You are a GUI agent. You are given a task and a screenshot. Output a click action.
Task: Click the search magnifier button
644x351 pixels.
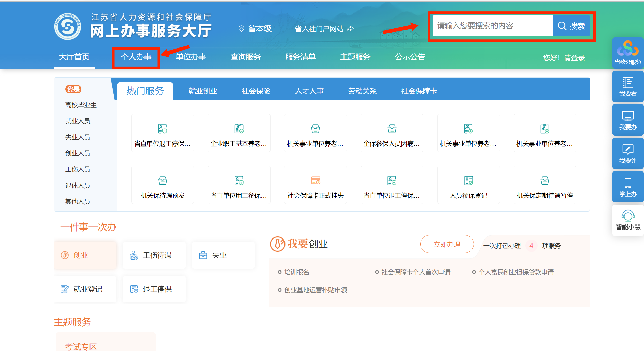point(571,26)
